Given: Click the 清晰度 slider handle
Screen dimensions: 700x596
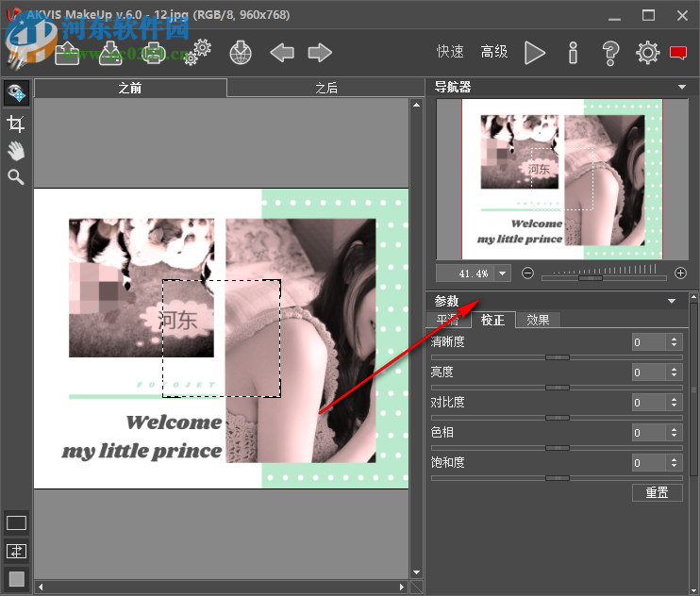Looking at the screenshot, I should 558,357.
